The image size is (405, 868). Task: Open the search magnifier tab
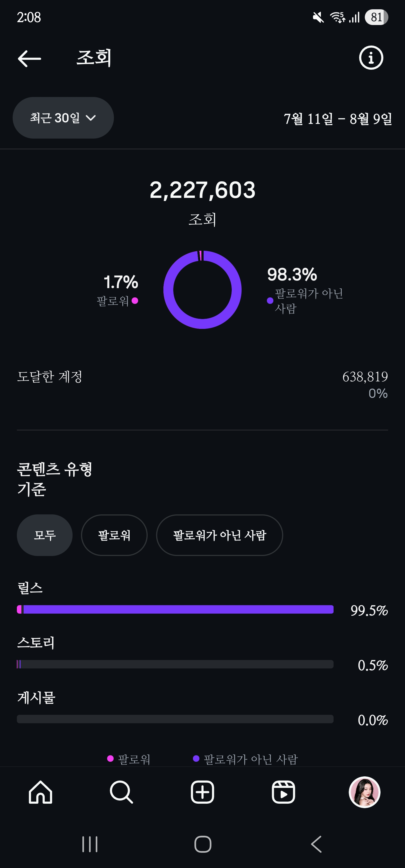(x=121, y=792)
